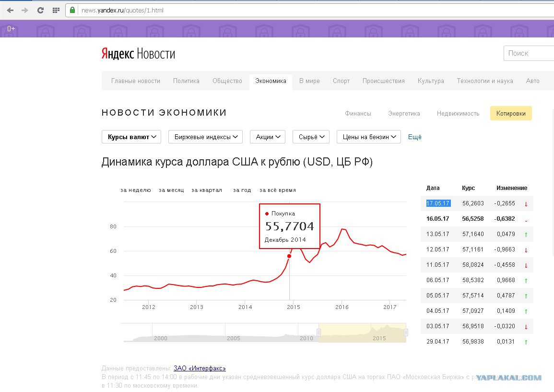Image resolution: width=554 pixels, height=392 pixels.
Task: Click the green up arrow in the 05.05.17 row
Action: [526, 296]
